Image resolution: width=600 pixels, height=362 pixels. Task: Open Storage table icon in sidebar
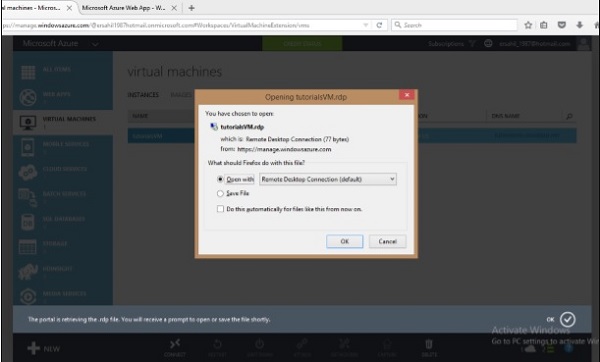[28, 247]
